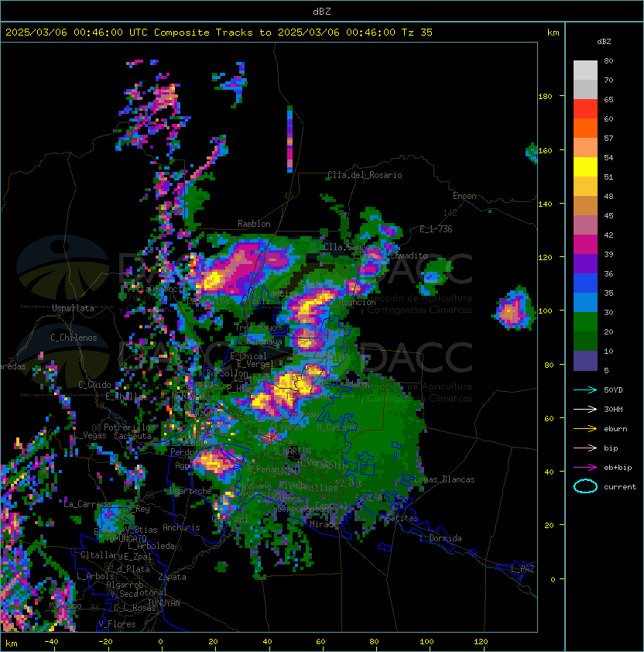Pick the purple 36–39 dBZ legend swatch

click(585, 264)
